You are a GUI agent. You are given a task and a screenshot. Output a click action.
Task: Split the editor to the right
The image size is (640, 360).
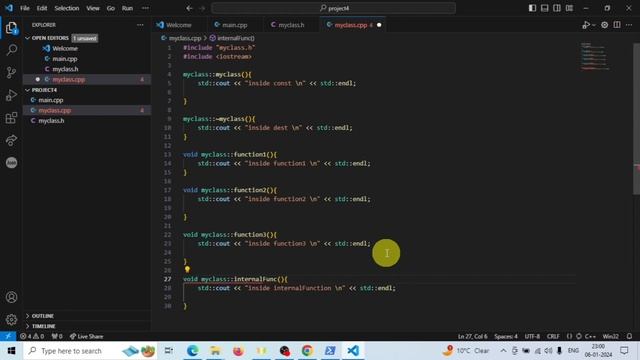click(617, 25)
